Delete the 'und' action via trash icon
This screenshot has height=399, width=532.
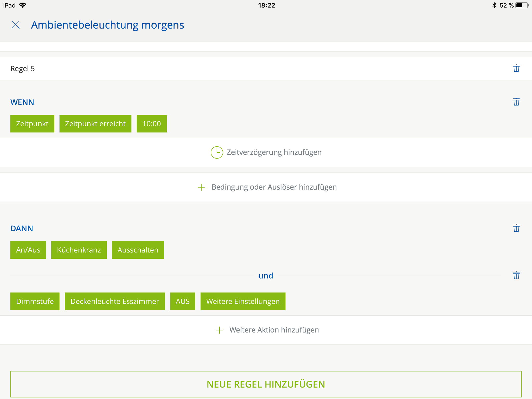tap(516, 275)
